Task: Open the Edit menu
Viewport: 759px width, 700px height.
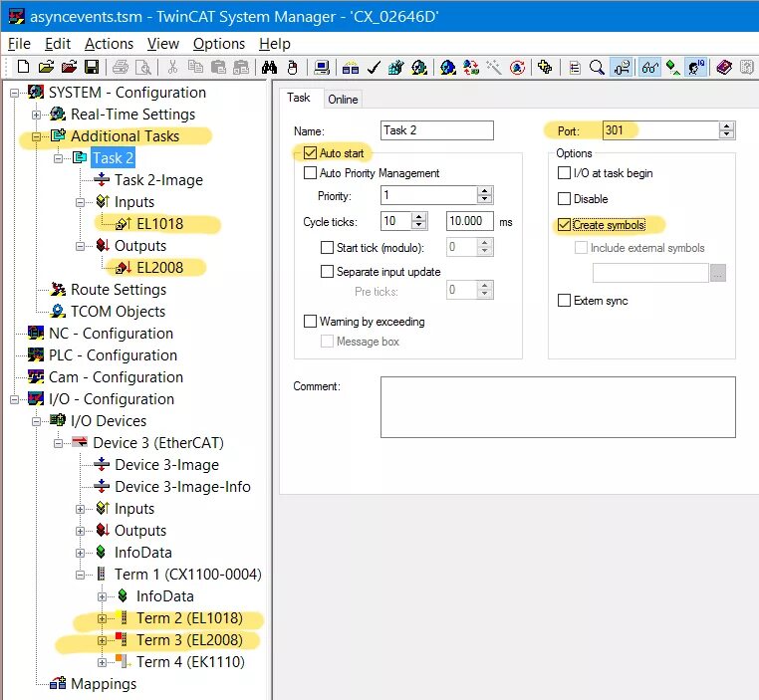Action: pyautogui.click(x=58, y=44)
